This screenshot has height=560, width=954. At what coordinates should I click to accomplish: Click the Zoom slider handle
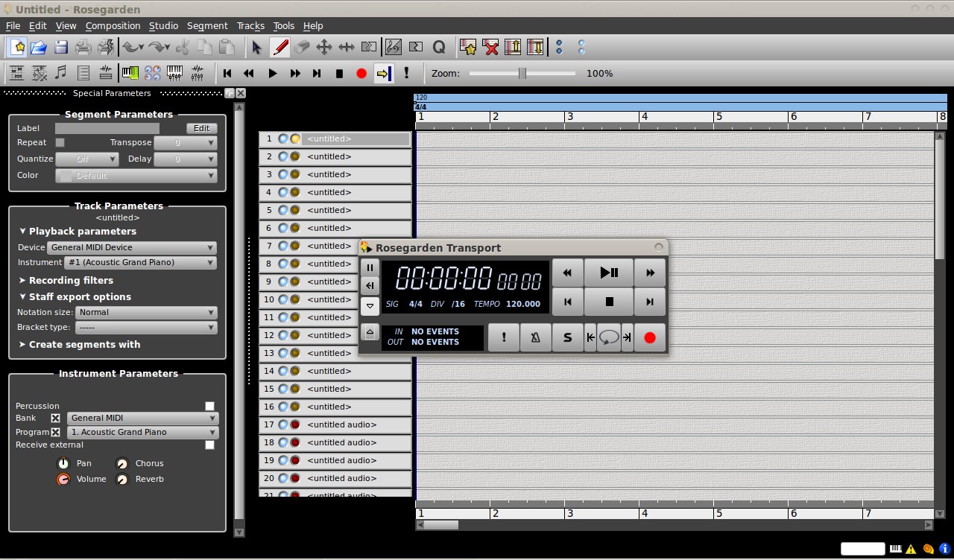[522, 73]
